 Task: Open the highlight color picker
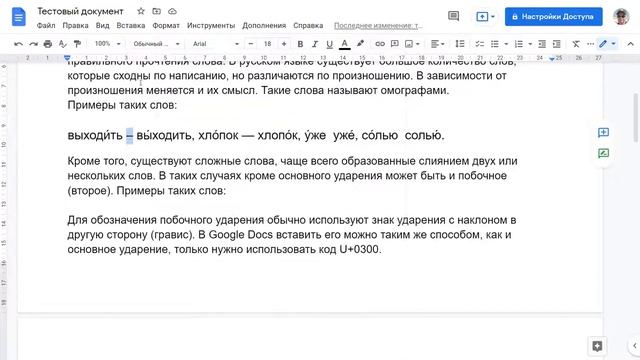tap(360, 44)
